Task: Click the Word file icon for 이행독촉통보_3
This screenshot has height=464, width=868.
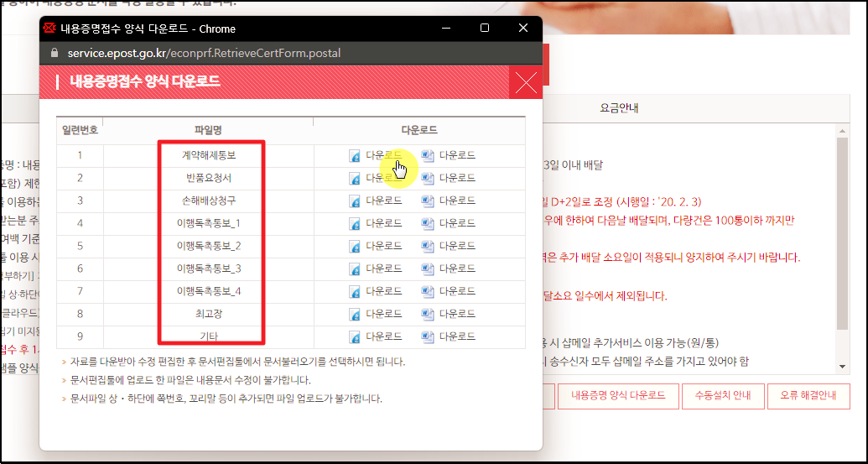Action: click(428, 268)
